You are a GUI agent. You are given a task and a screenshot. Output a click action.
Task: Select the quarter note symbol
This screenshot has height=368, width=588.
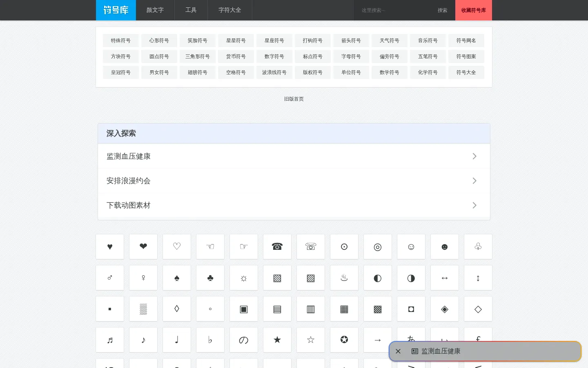[x=177, y=340]
